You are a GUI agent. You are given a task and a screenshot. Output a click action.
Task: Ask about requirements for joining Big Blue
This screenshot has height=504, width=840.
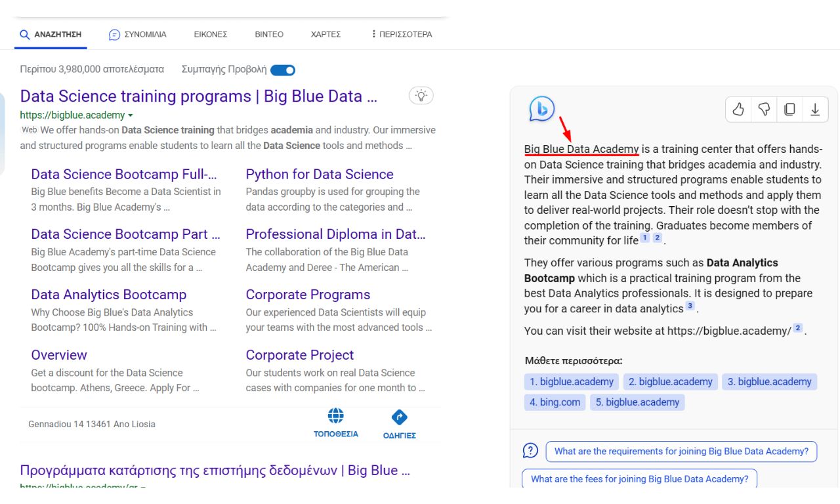(681, 451)
